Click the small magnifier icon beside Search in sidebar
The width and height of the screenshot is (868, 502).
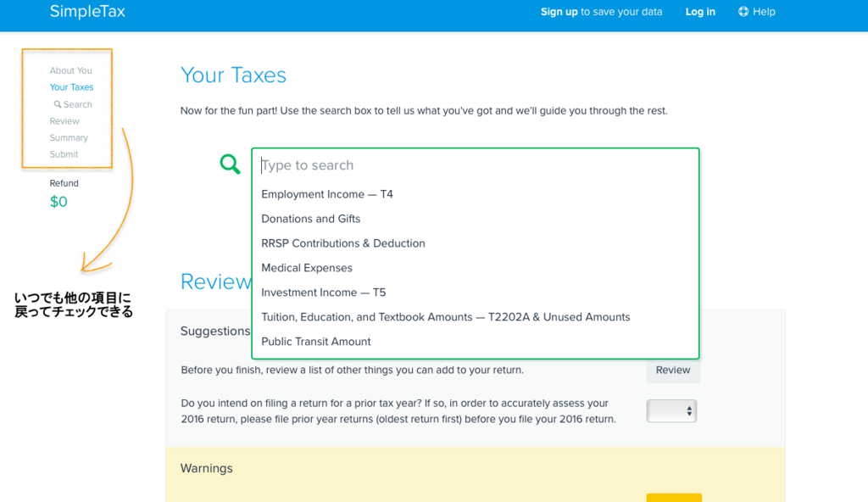point(57,104)
